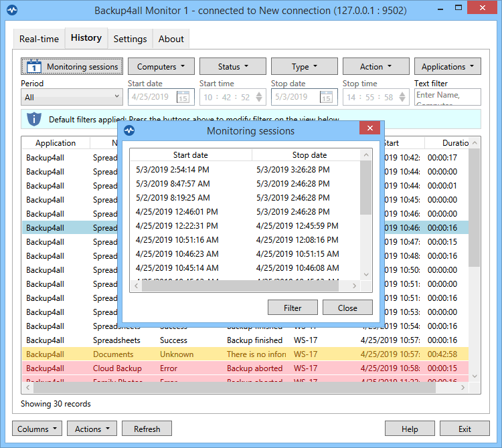The height and width of the screenshot is (448, 502).
Task: Expand the Computers filter dropdown
Action: point(163,66)
